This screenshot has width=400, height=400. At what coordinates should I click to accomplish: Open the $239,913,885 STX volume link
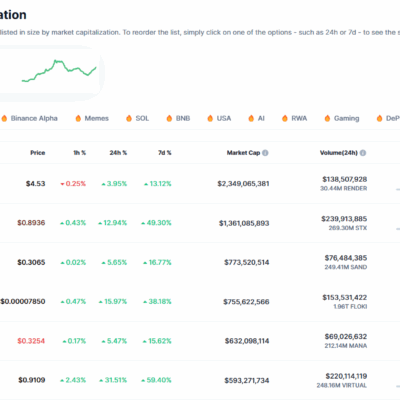pos(344,219)
